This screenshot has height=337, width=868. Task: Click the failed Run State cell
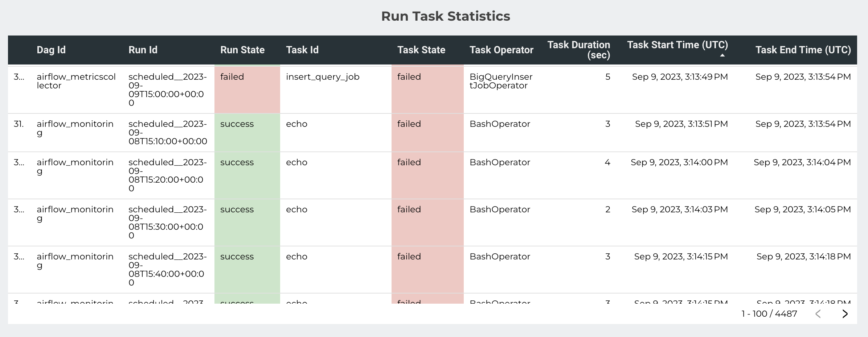(232, 77)
